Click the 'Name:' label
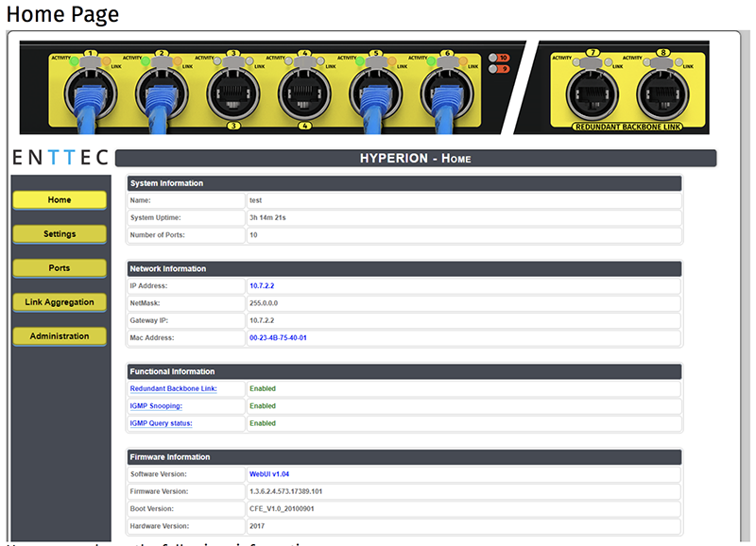756x546 pixels. pyautogui.click(x=140, y=200)
